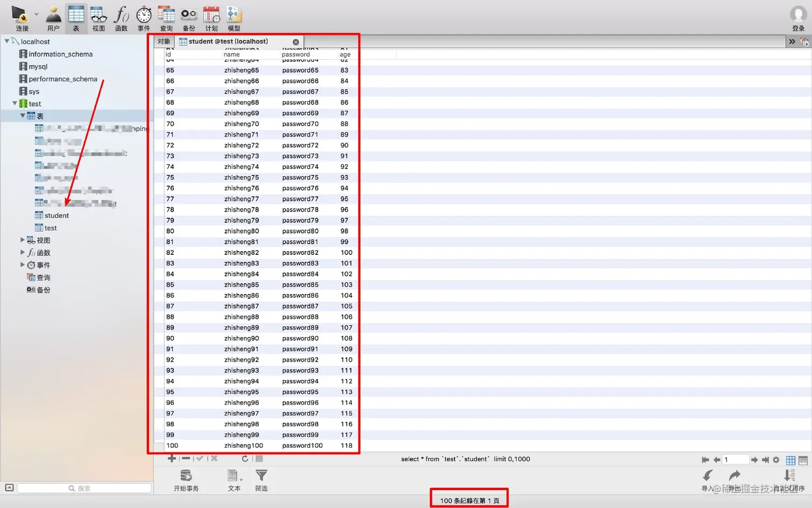Go to previous page arrow icon

(717, 460)
